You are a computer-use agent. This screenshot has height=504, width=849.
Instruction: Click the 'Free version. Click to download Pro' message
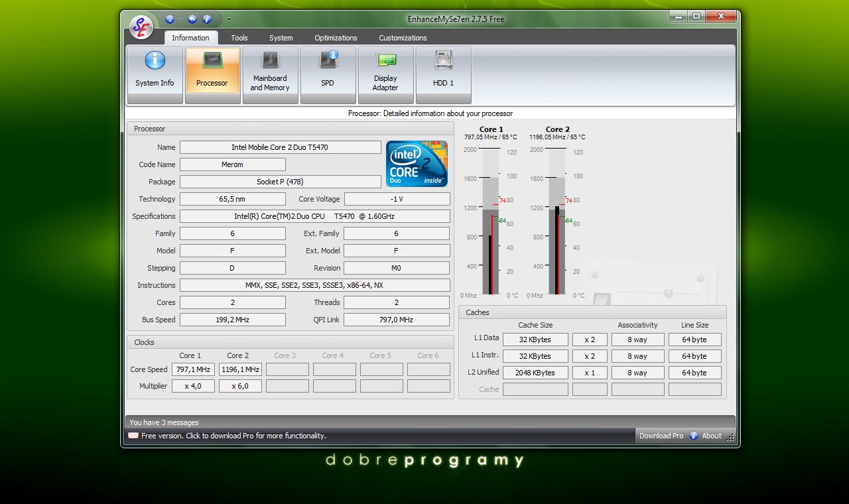coord(233,436)
